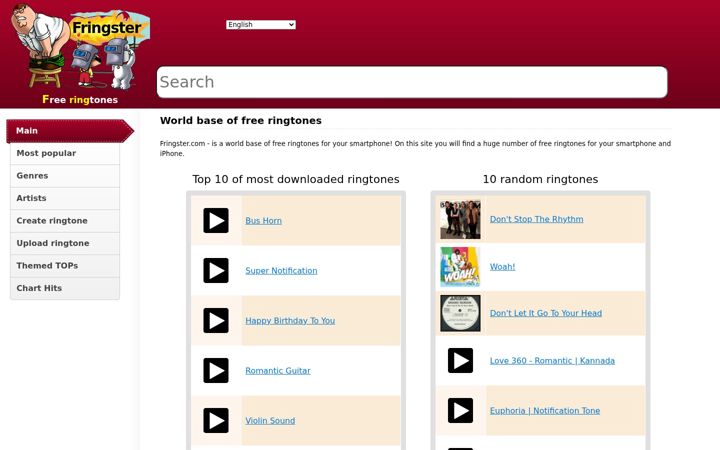The height and width of the screenshot is (450, 720).
Task: Play the Bus Horn ringtone
Action: [x=216, y=220]
